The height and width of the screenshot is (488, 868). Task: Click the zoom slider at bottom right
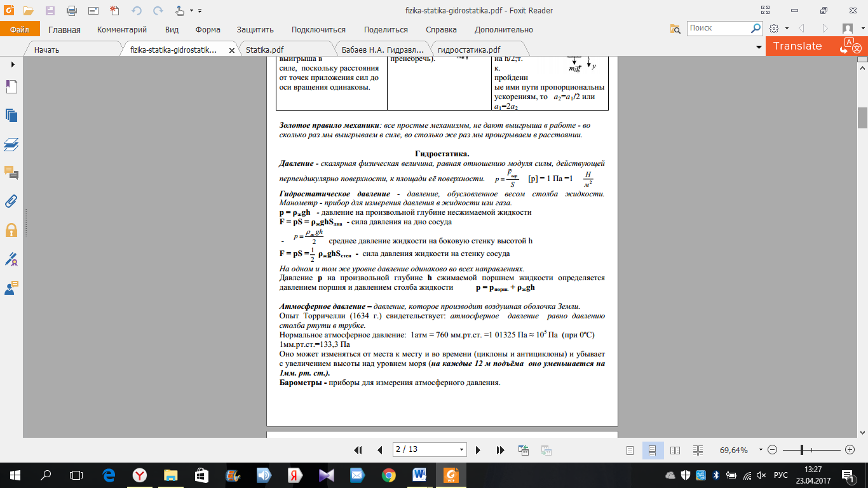[x=803, y=450]
